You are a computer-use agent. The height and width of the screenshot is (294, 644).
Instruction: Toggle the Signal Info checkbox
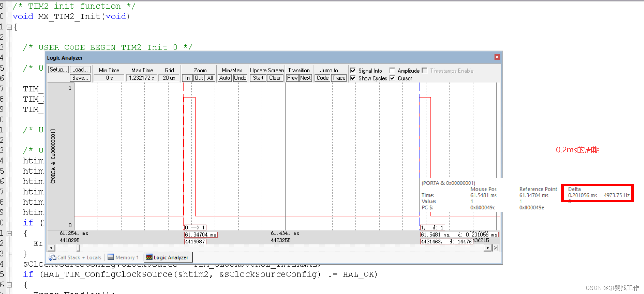(x=353, y=70)
